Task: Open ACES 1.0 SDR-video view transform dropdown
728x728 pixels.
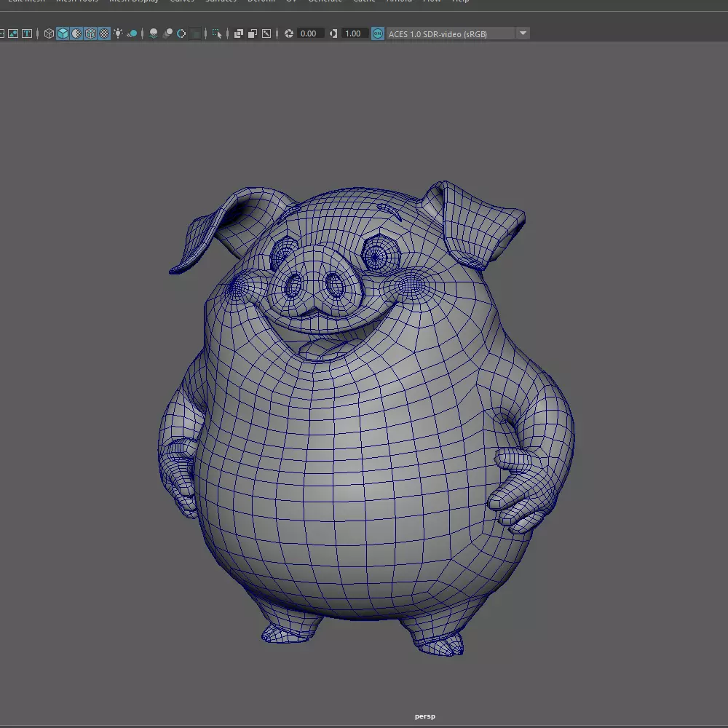Action: pos(458,33)
